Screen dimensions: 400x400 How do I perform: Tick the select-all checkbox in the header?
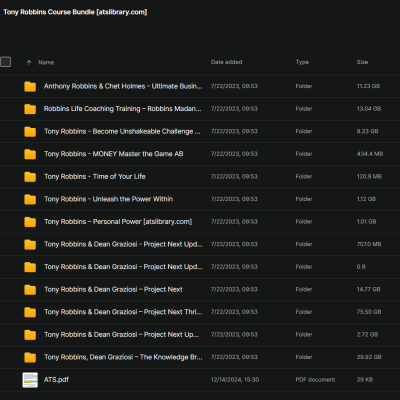click(5, 62)
